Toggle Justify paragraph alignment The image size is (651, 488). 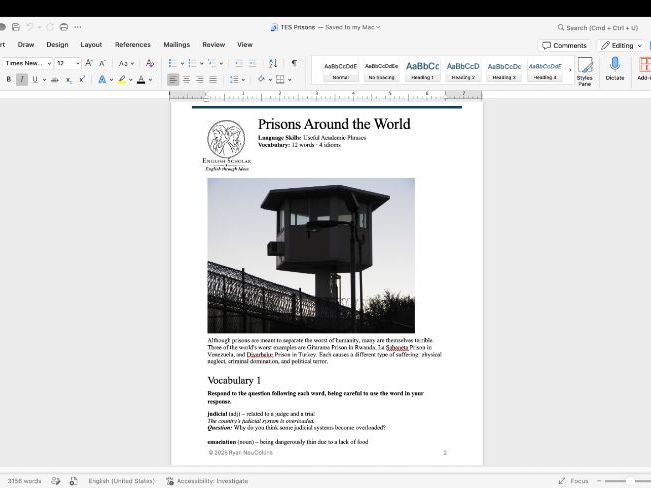213,79
